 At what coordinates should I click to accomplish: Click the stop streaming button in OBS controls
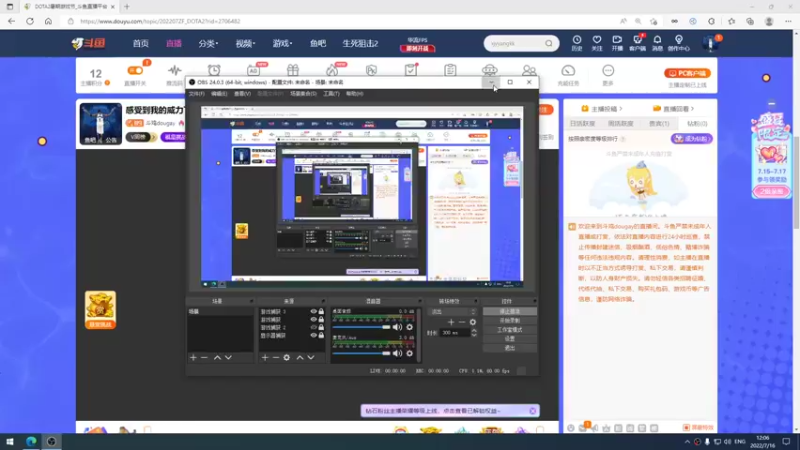click(x=510, y=311)
